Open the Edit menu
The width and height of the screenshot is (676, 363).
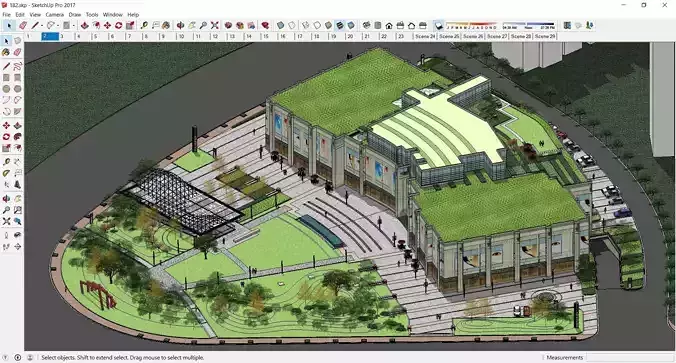click(x=20, y=15)
